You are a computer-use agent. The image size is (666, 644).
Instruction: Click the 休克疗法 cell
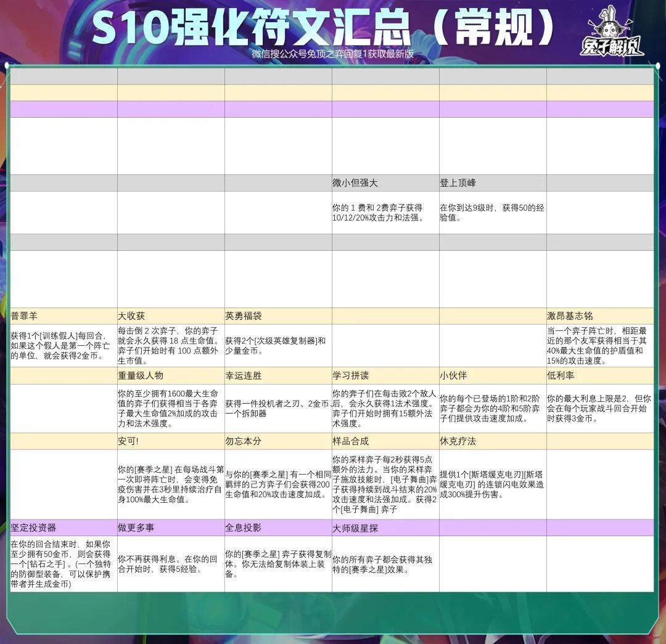point(493,441)
